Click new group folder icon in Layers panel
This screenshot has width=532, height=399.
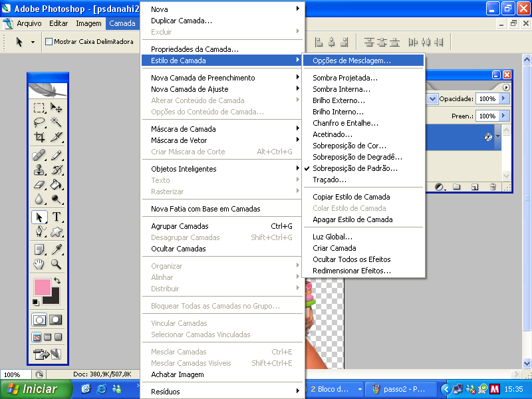click(x=457, y=187)
